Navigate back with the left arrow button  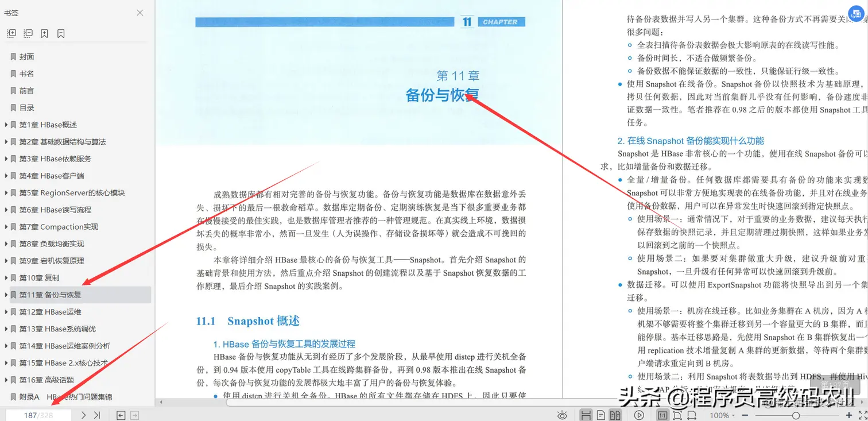click(x=121, y=414)
